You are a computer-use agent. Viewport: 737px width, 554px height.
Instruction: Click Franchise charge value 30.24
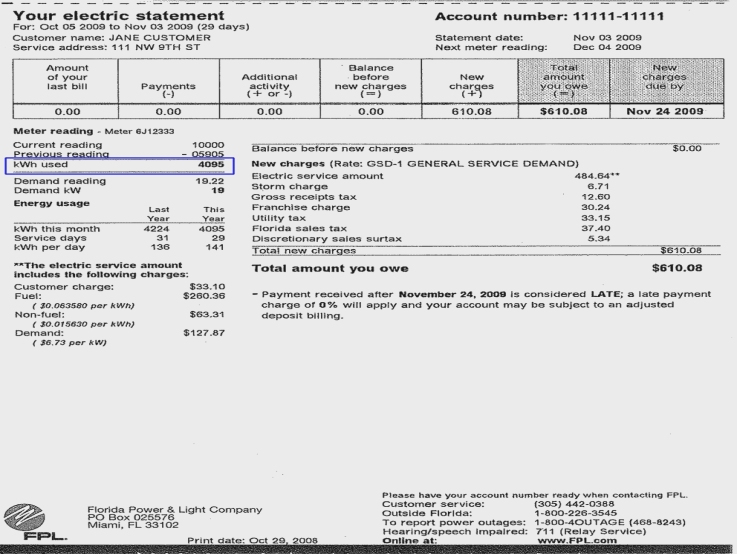coord(596,207)
